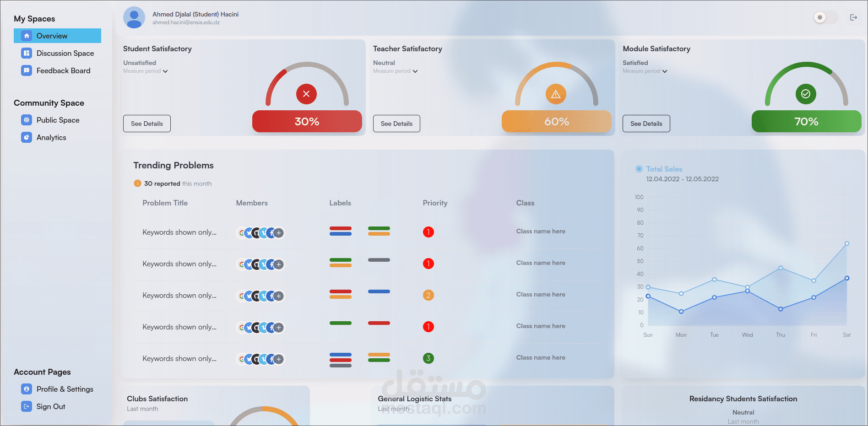Image resolution: width=868 pixels, height=426 pixels.
Task: Click the Priority column header
Action: (435, 203)
